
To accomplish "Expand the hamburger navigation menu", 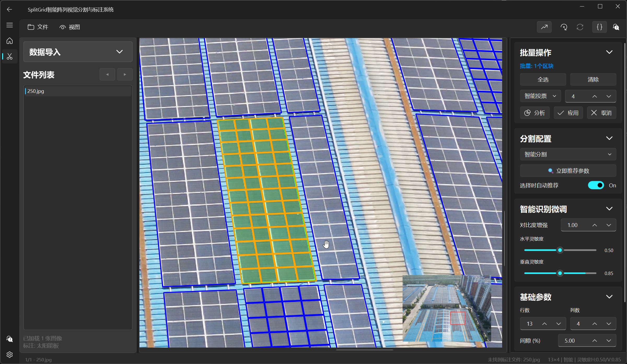I will [x=10, y=25].
